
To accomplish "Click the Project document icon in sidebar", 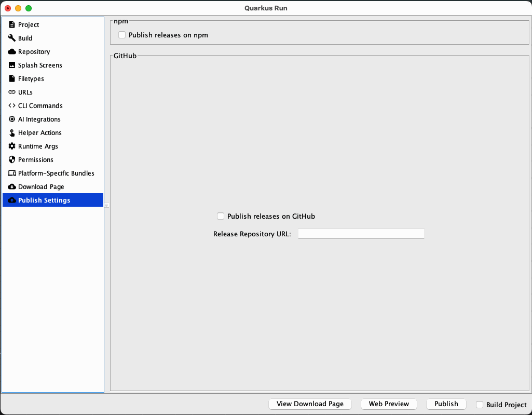I will click(x=12, y=24).
